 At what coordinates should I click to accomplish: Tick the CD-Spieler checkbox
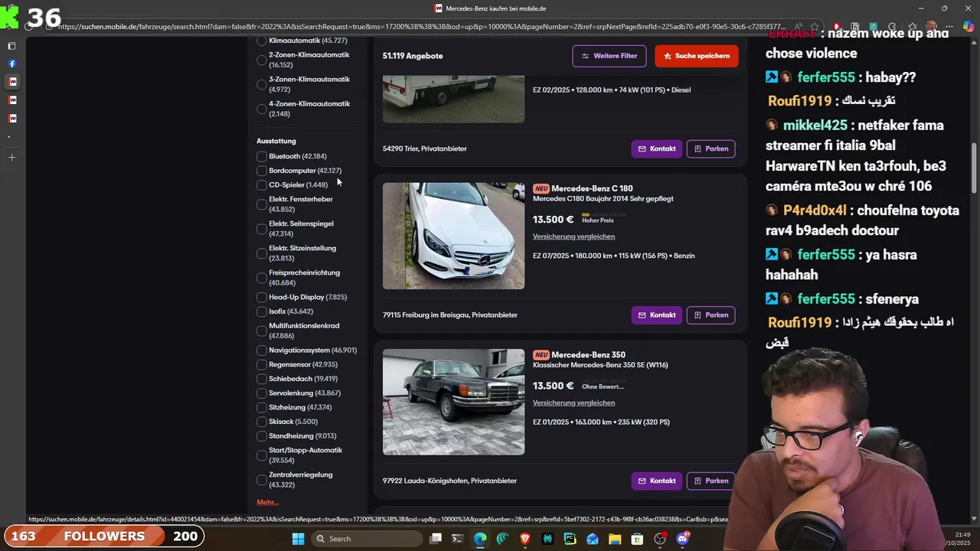262,184
